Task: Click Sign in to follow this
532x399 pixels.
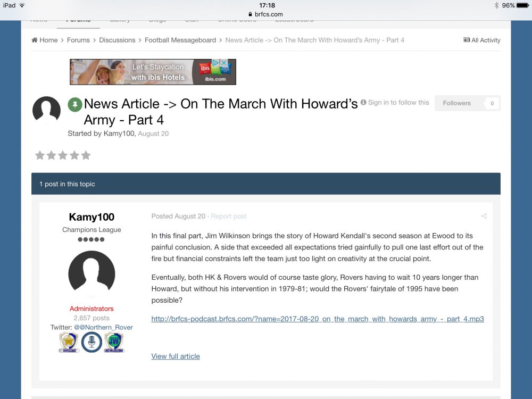Action: [x=395, y=103]
